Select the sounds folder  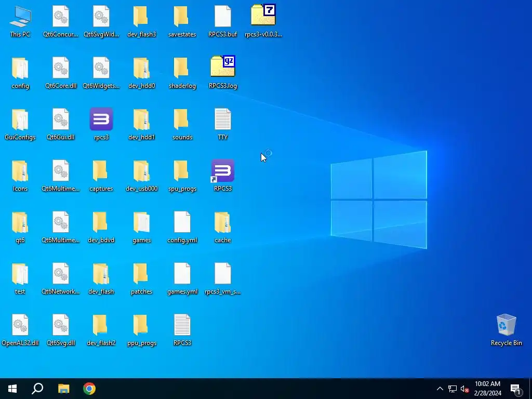[182, 124]
